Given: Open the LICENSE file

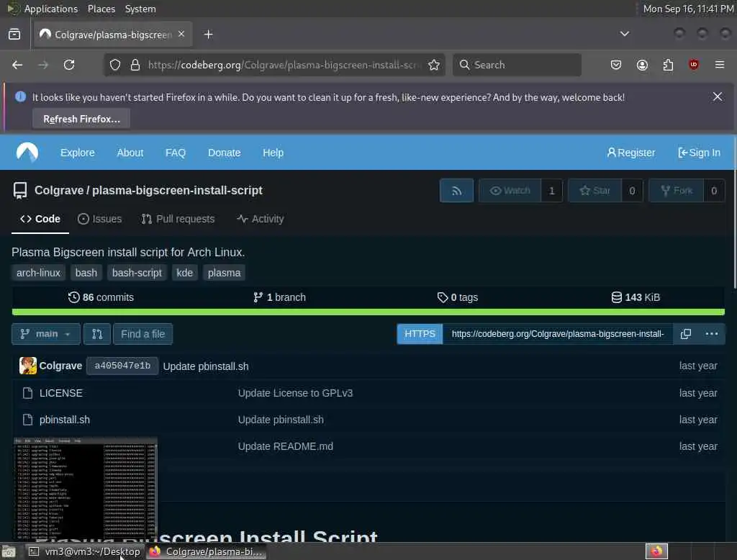Looking at the screenshot, I should pos(61,393).
